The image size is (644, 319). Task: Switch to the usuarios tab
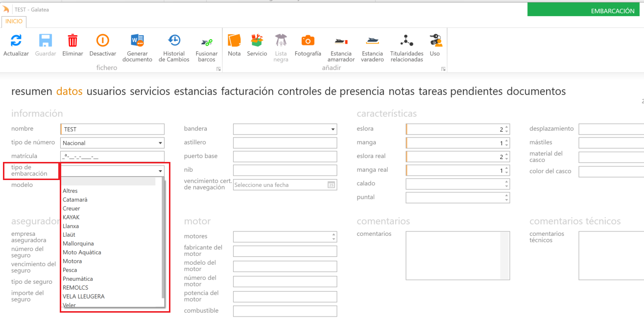[x=106, y=91]
